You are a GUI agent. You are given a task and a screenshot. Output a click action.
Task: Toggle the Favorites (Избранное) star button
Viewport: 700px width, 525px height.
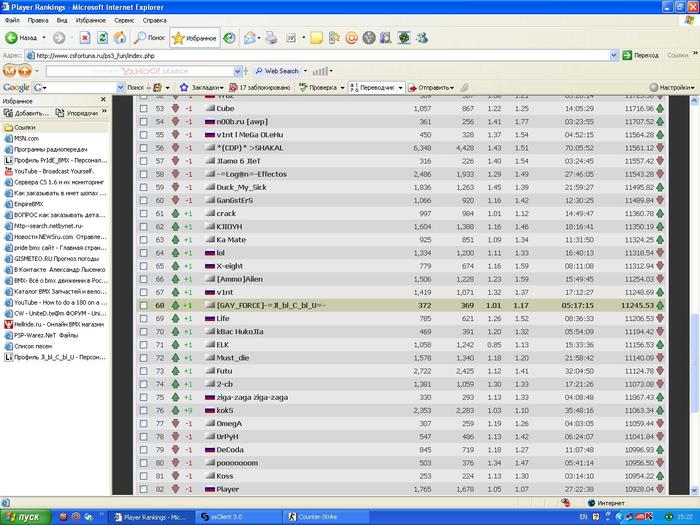pos(195,38)
